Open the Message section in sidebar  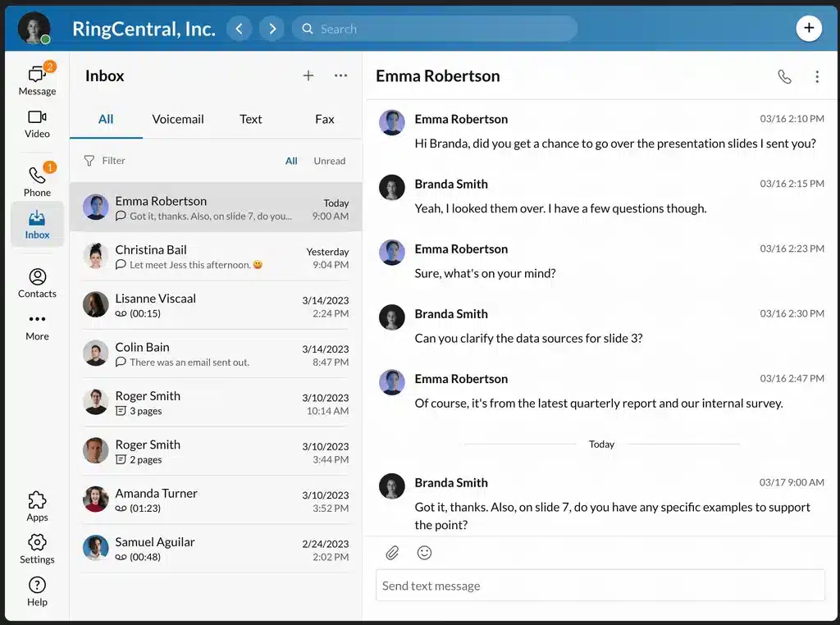[x=37, y=80]
